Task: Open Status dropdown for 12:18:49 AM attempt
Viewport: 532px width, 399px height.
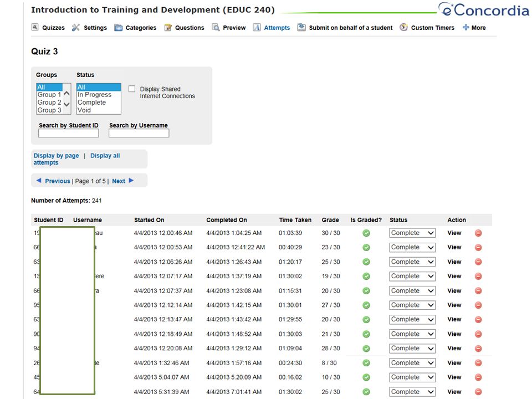Action: pos(412,334)
